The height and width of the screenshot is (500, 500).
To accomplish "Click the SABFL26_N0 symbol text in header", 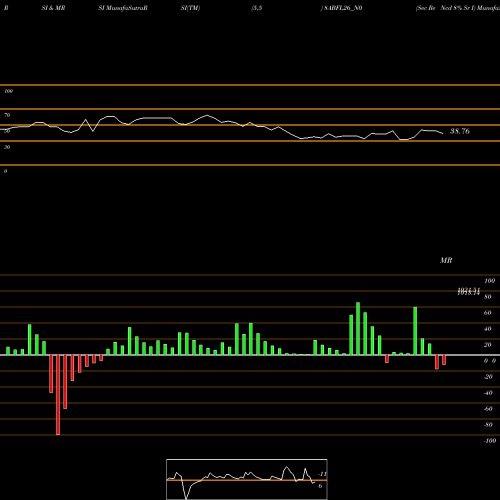I will pyautogui.click(x=343, y=8).
